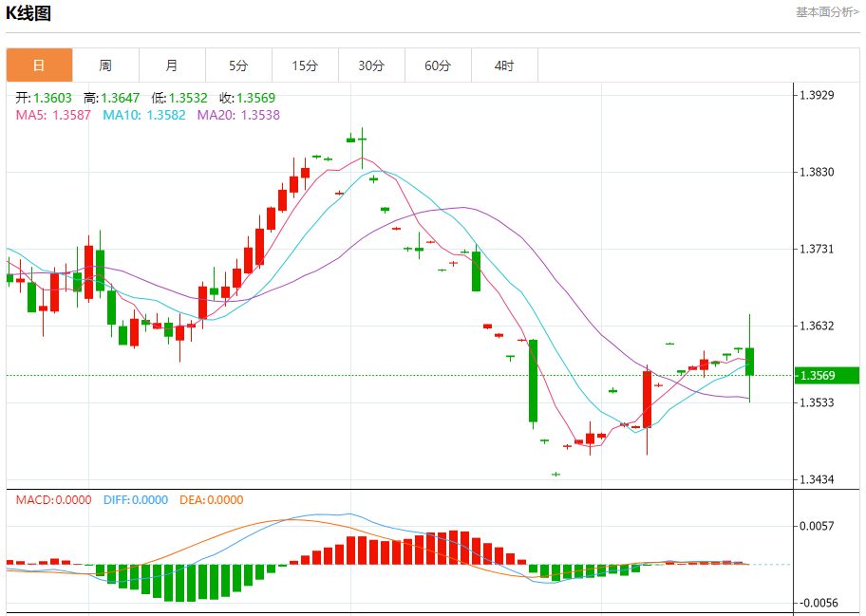Select the 日 daily chart tab
Screen dimensions: 866x616
click(x=39, y=65)
